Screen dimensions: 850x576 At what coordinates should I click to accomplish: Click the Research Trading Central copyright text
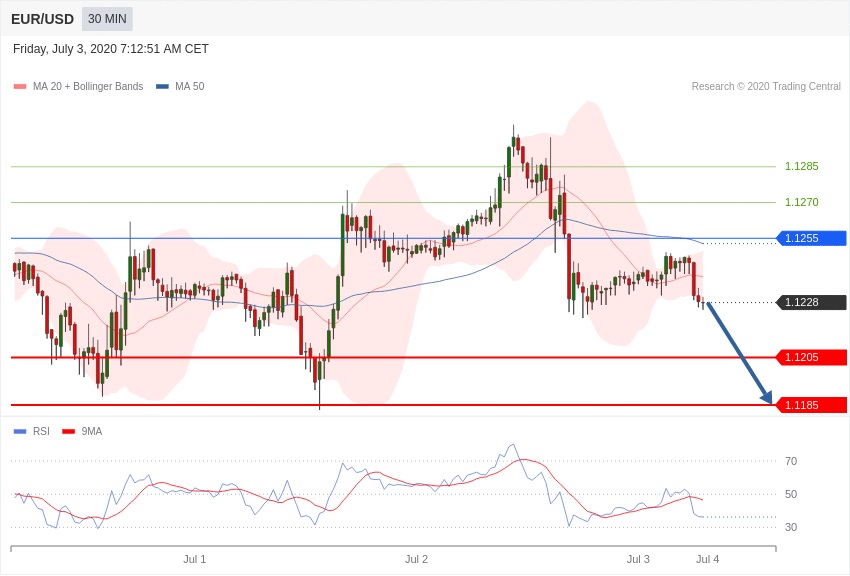766,87
